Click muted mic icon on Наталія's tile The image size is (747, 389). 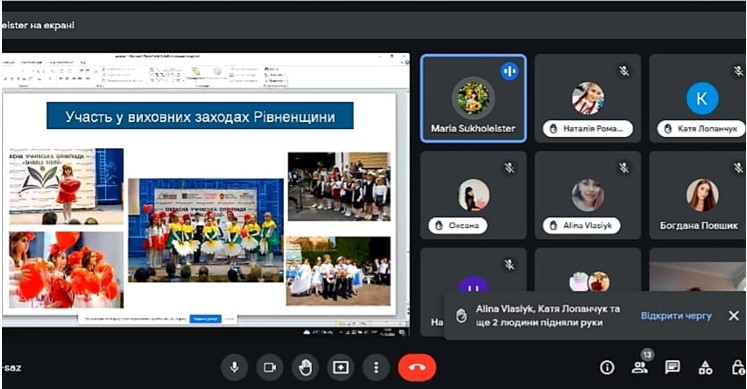point(624,71)
